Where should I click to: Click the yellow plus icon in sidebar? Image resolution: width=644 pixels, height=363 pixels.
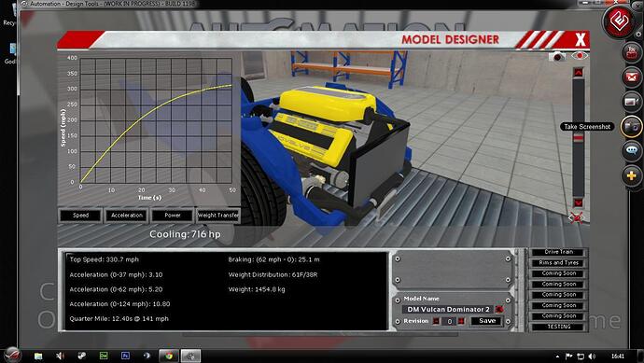[632, 175]
